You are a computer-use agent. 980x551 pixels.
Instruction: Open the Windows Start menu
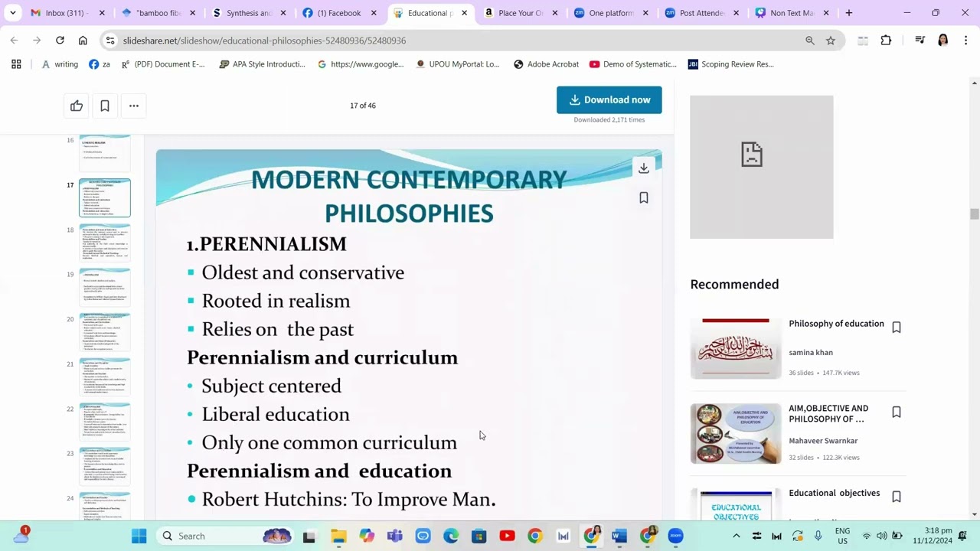coord(139,536)
